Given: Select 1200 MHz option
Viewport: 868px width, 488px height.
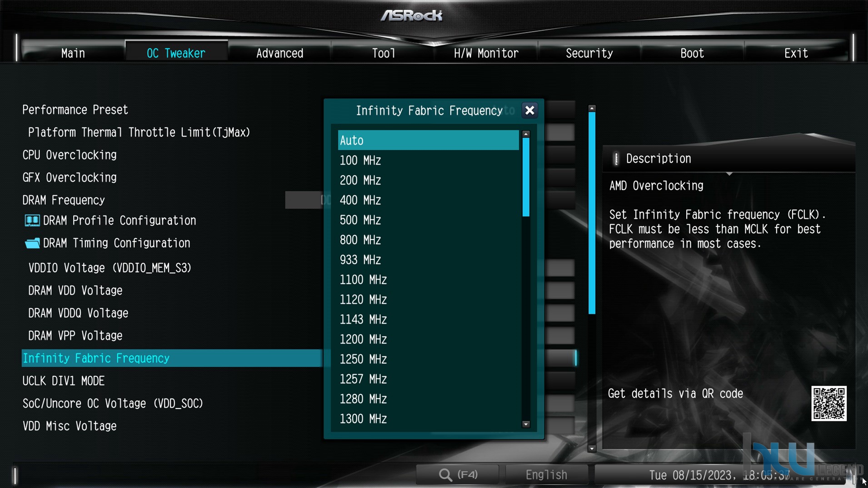Looking at the screenshot, I should tap(428, 339).
